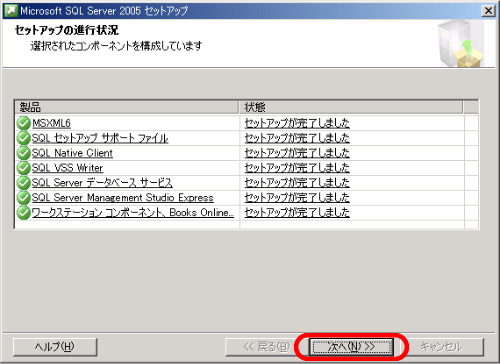Click the check icon for SQL VSS Writer

tap(23, 168)
